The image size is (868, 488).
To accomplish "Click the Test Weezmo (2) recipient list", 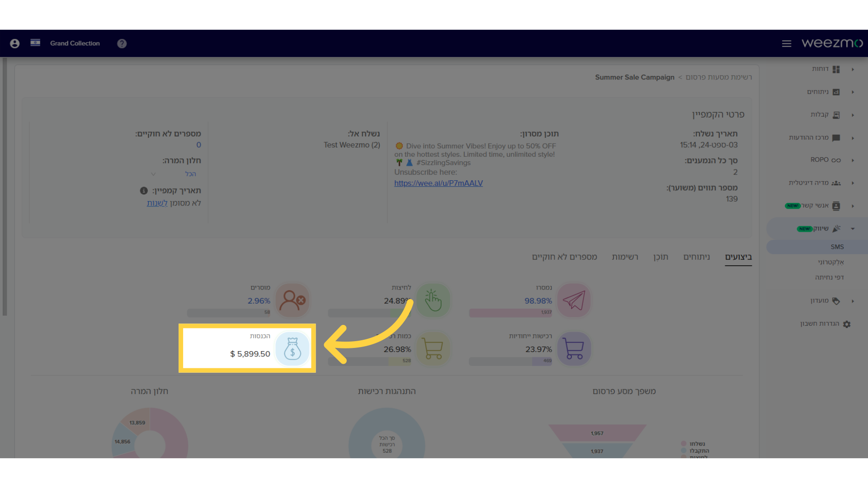I will tap(352, 145).
